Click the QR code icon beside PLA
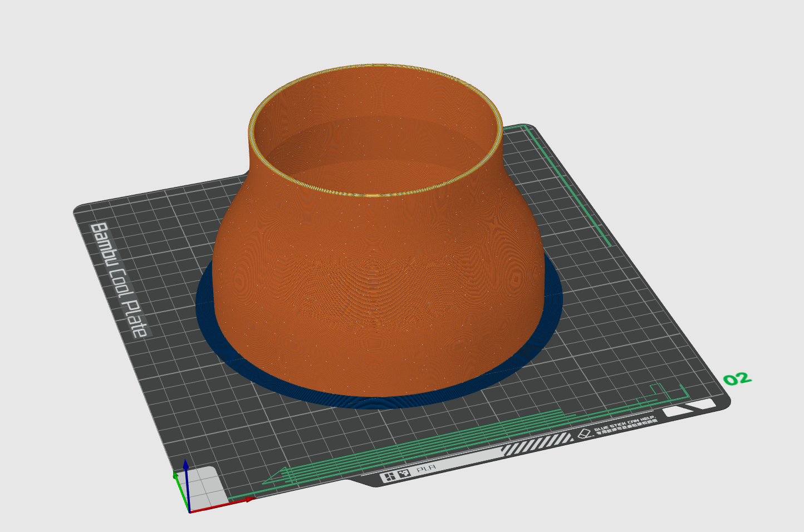804x532 pixels. [x=404, y=474]
